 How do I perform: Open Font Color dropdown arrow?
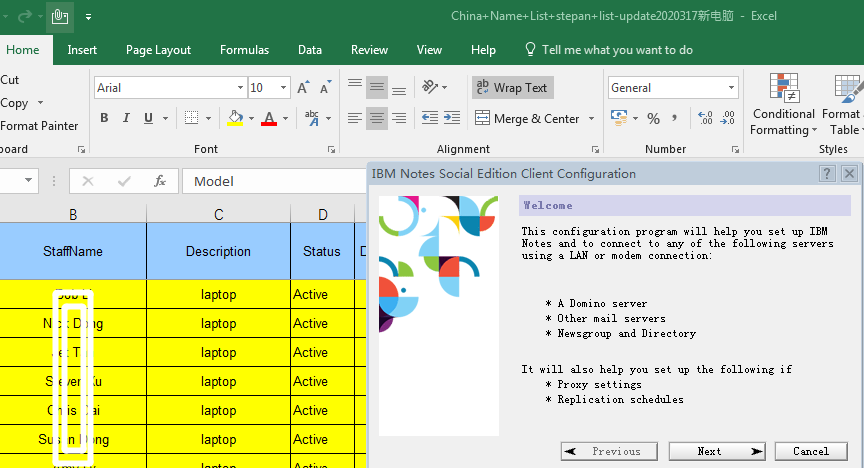[x=285, y=118]
